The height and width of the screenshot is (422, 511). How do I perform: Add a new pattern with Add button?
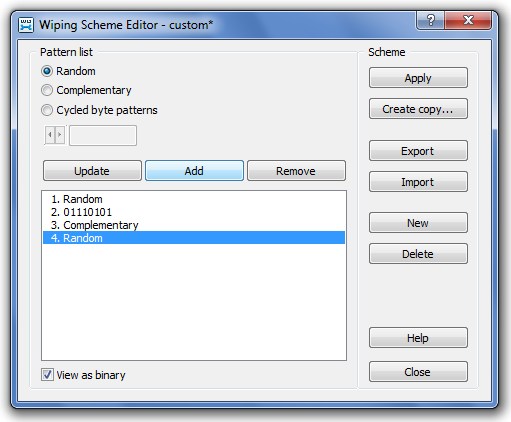[194, 171]
